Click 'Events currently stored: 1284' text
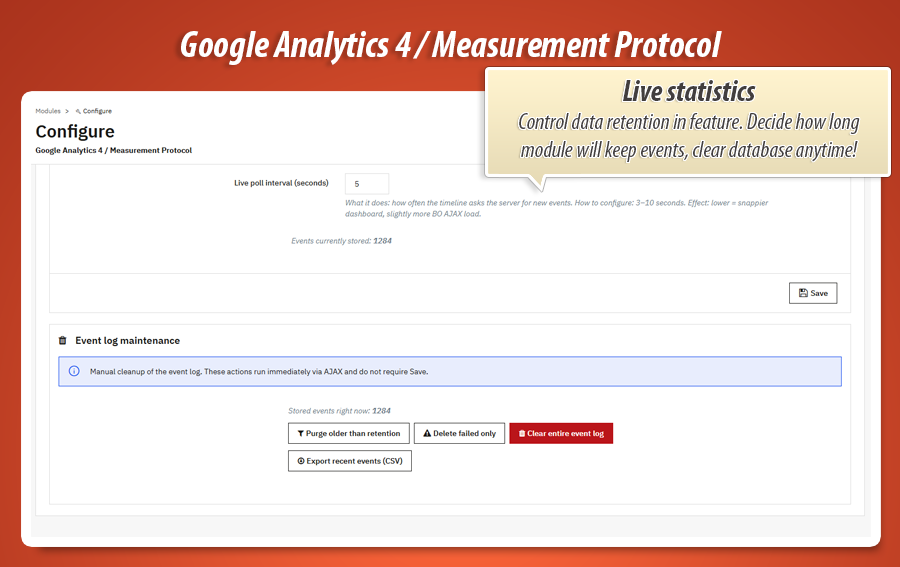900x567 pixels. [x=341, y=241]
